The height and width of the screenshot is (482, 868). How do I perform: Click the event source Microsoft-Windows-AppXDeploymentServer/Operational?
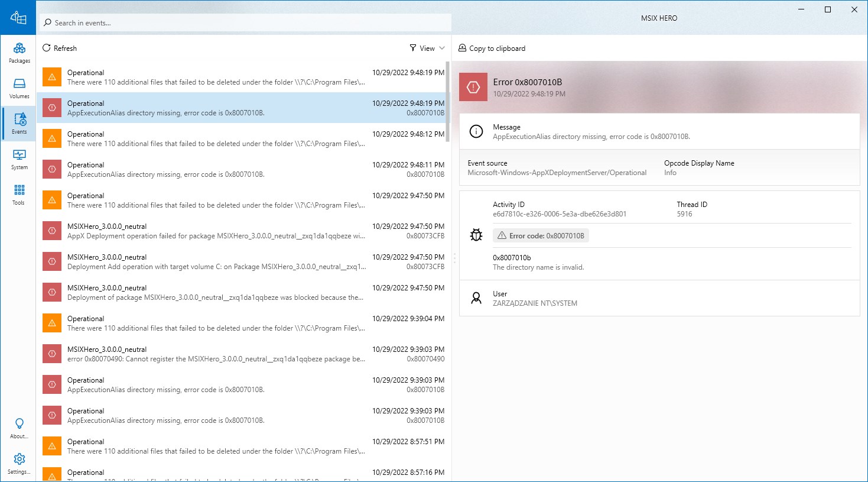coord(557,173)
